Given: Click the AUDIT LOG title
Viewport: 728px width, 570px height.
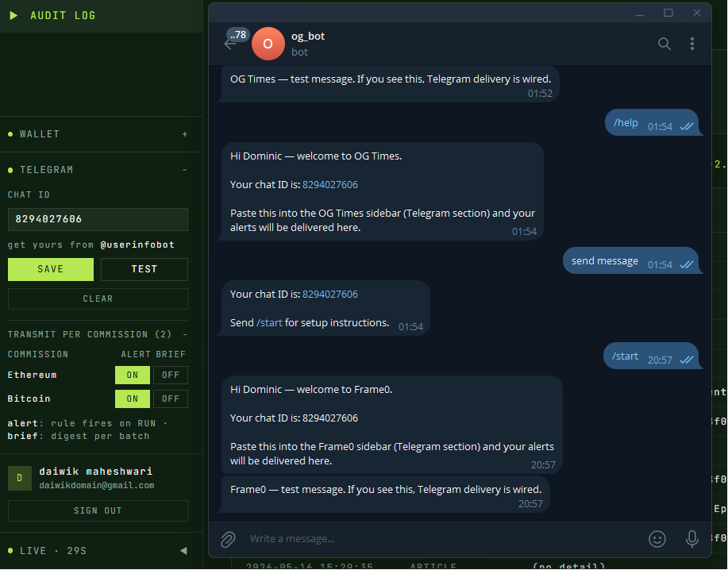Looking at the screenshot, I should pyautogui.click(x=63, y=15).
